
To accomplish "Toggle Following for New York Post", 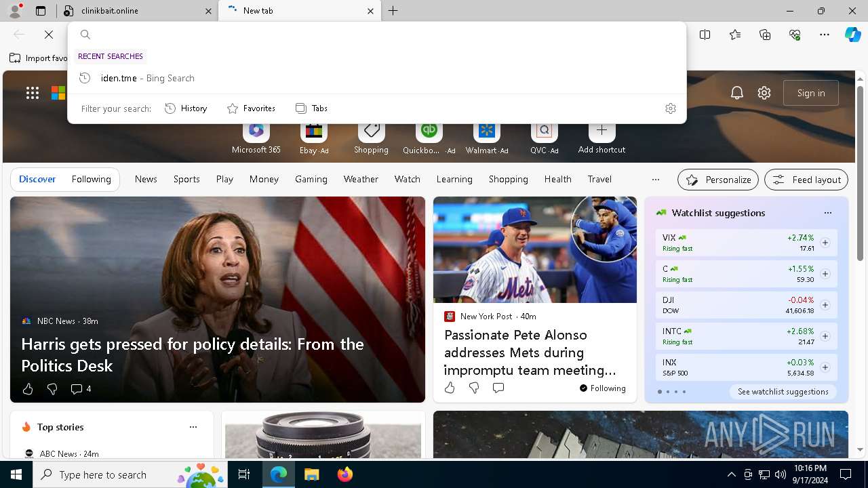I will tap(602, 388).
